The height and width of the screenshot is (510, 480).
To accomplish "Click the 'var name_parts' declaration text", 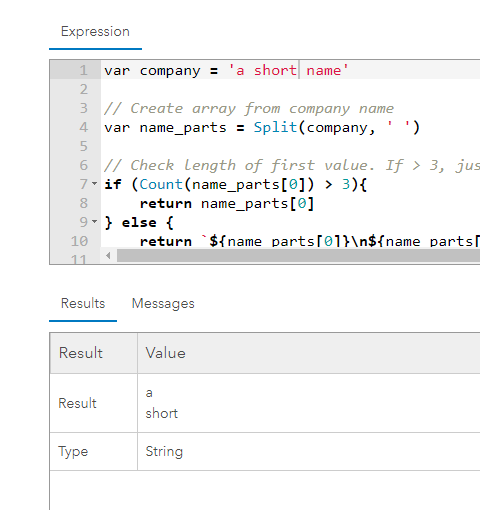I will [165, 127].
